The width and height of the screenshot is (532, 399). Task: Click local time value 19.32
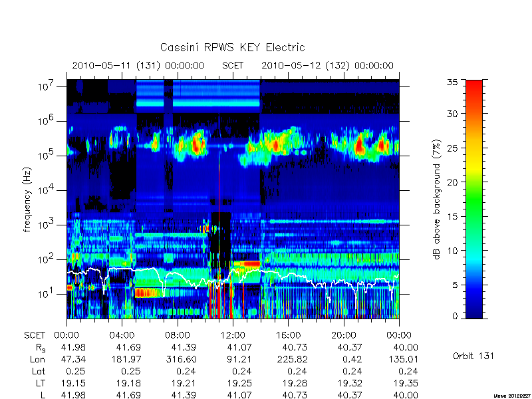pyautogui.click(x=350, y=383)
